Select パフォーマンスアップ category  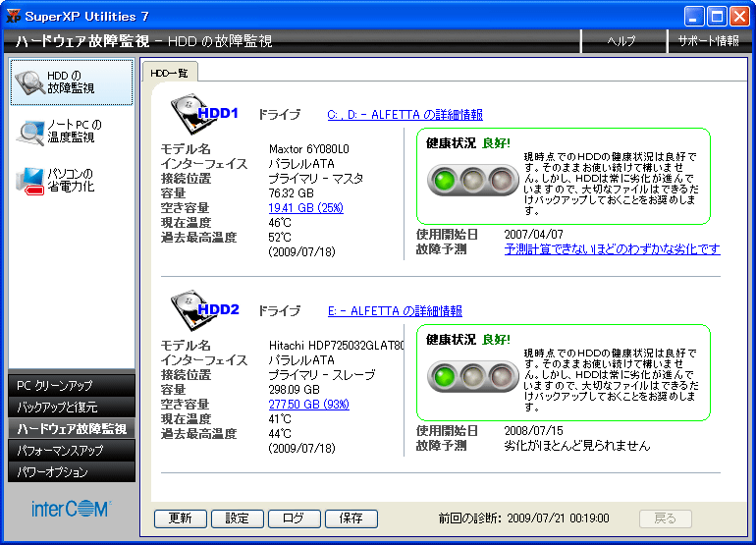pos(72,451)
